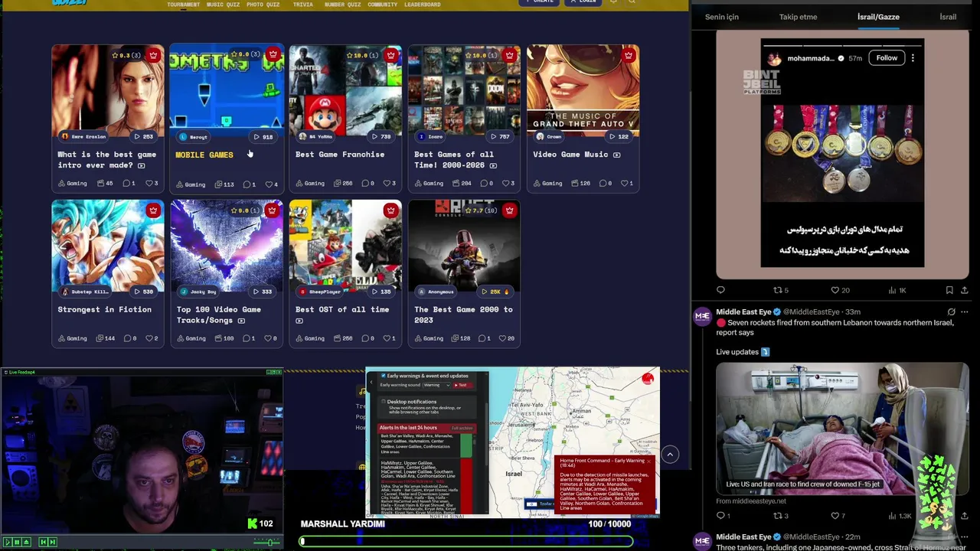Open the COMMUNITY nav item
This screenshot has height=551, width=980.
click(x=382, y=5)
